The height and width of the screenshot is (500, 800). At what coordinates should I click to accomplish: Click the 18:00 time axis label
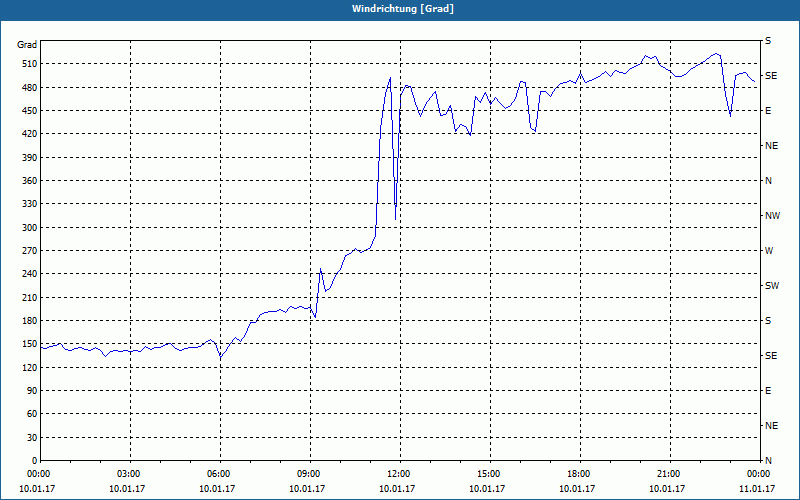(580, 474)
